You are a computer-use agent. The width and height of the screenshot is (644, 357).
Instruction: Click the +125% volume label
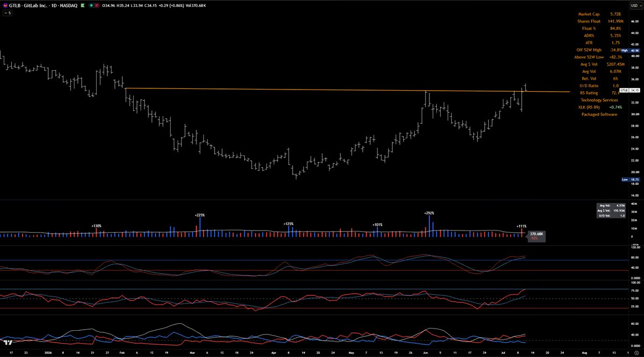(289, 223)
